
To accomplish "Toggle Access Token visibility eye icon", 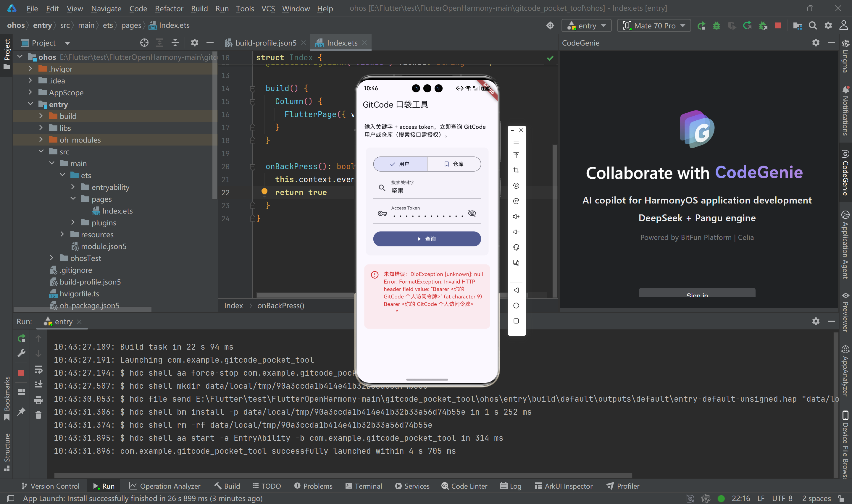I will pyautogui.click(x=472, y=213).
